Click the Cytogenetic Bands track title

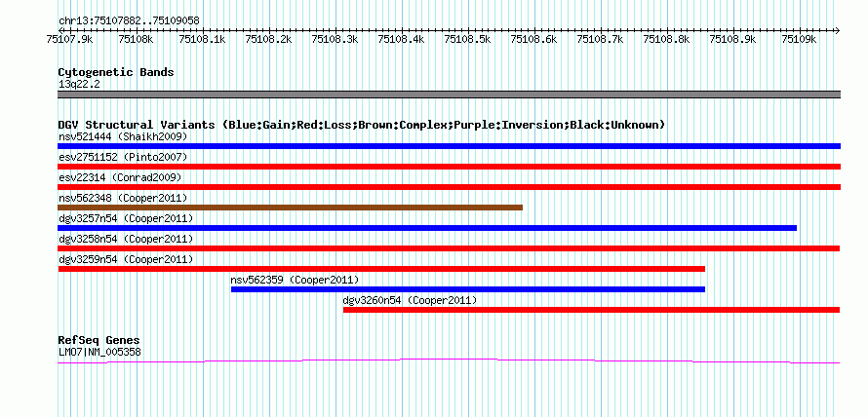click(x=116, y=72)
